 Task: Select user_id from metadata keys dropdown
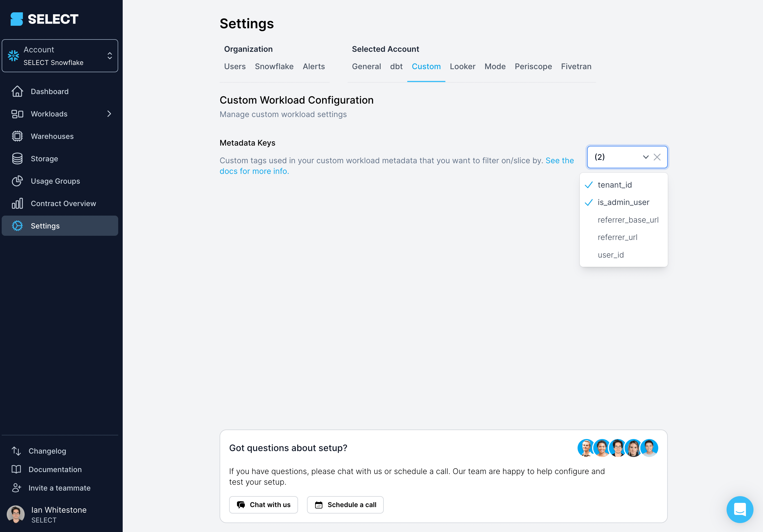[x=611, y=255]
